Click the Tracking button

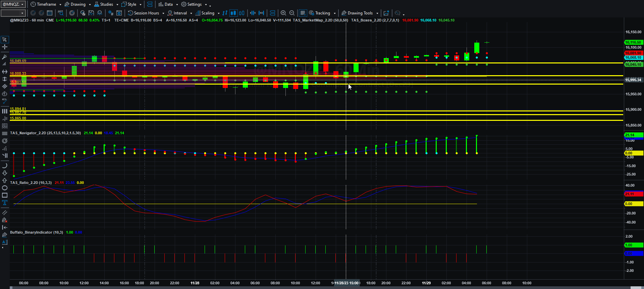[x=320, y=13]
